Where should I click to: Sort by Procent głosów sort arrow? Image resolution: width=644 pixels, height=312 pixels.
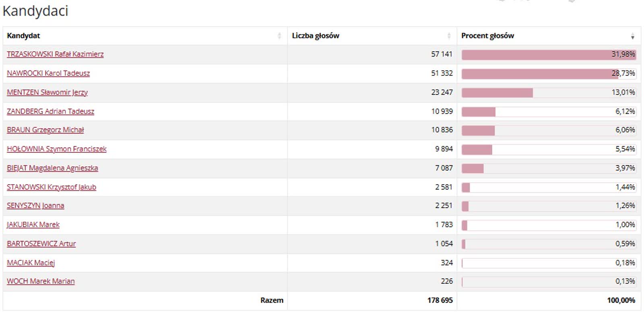pyautogui.click(x=632, y=36)
